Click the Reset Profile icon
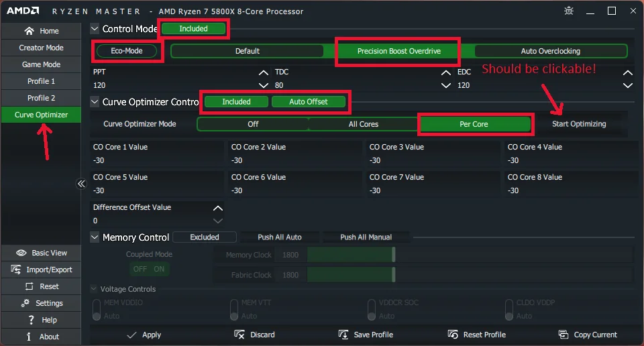This screenshot has width=644, height=346. click(x=453, y=335)
